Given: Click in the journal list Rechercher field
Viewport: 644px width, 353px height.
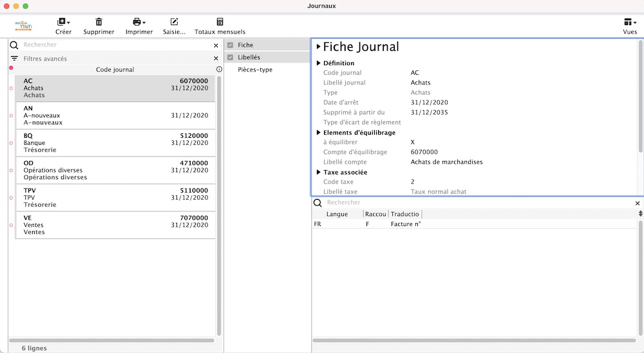Looking at the screenshot, I should click(x=116, y=45).
